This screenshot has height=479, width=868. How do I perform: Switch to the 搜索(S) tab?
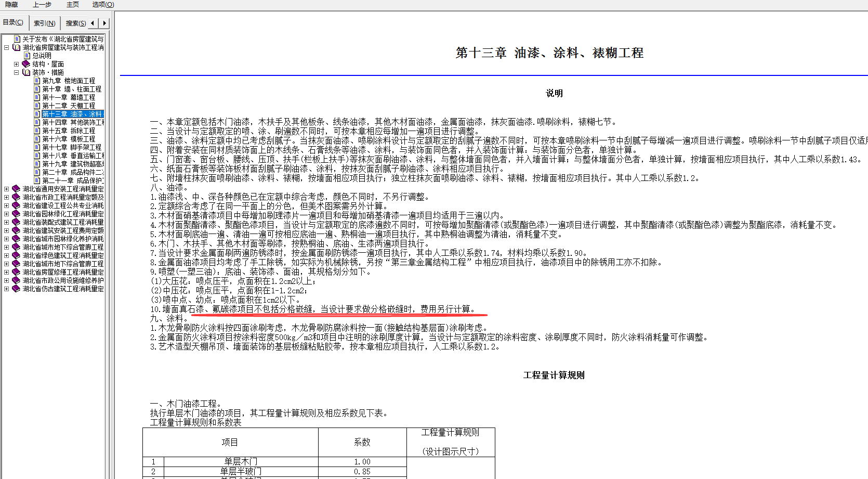pos(76,23)
